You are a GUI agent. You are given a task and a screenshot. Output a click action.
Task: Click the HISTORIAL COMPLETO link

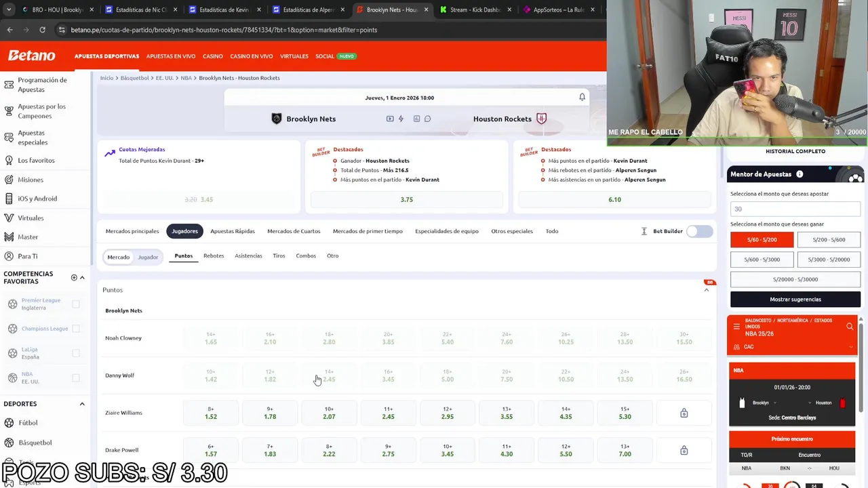795,151
